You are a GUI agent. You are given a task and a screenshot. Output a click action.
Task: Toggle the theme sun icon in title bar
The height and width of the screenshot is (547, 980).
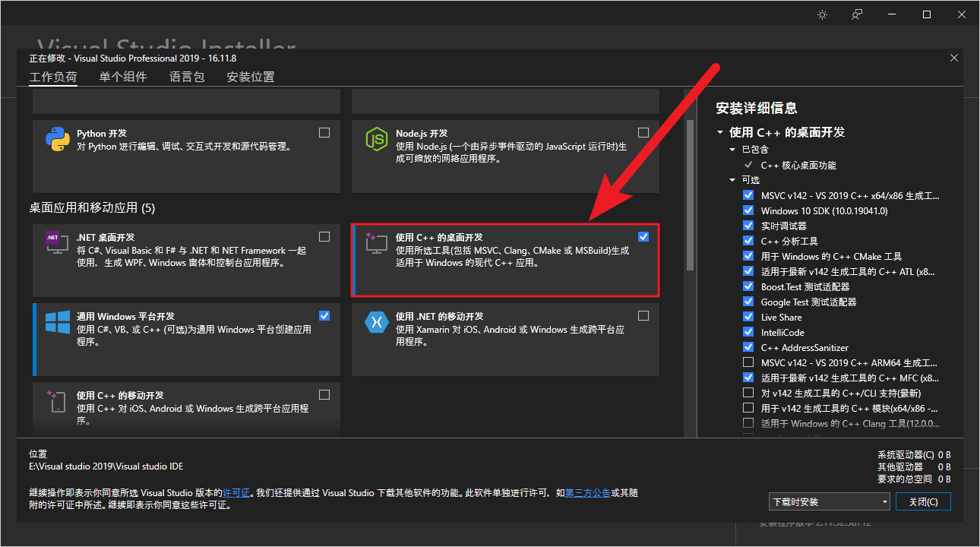tap(823, 14)
